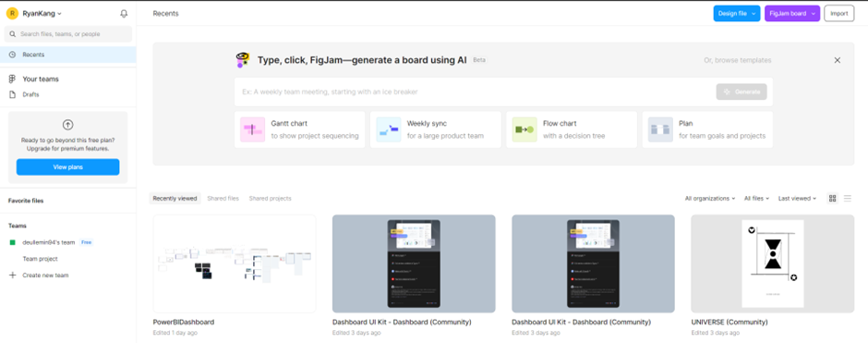Switch to the Shared projects tab
The height and width of the screenshot is (343, 868).
(271, 199)
